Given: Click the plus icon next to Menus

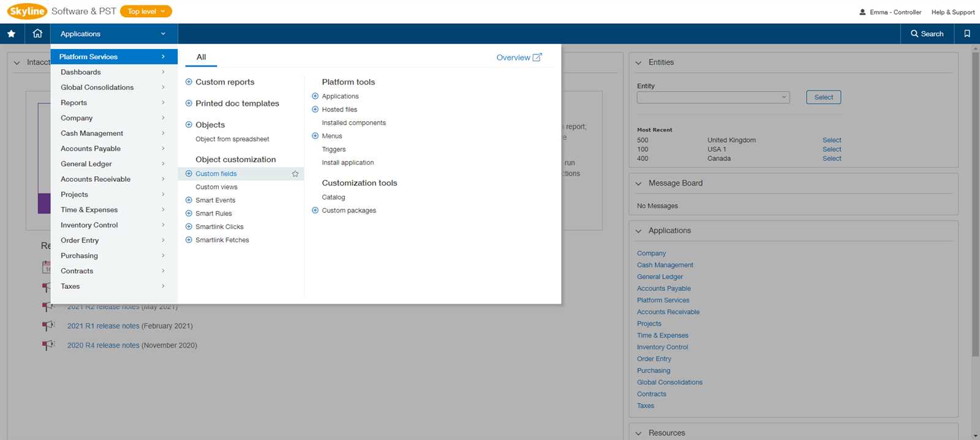Looking at the screenshot, I should (x=315, y=136).
